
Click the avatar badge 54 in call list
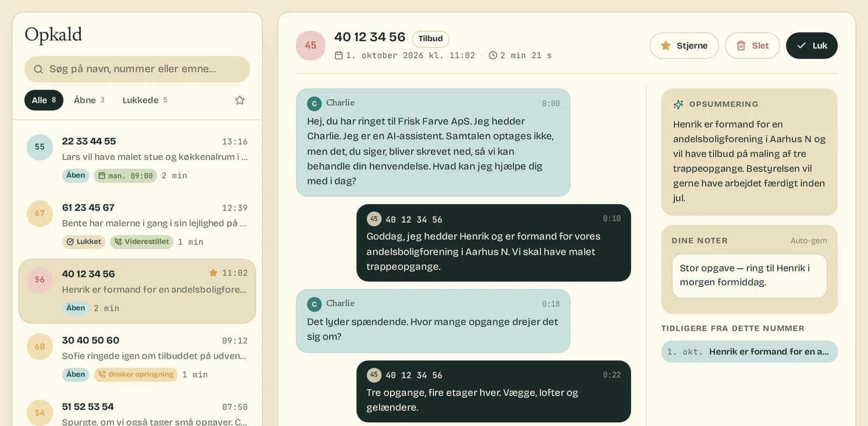(x=40, y=413)
